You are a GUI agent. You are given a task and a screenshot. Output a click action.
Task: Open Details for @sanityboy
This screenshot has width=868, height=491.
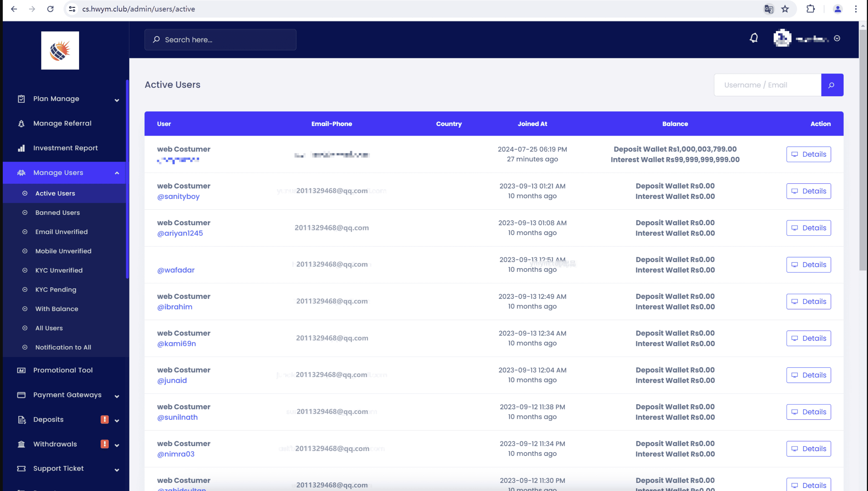808,191
